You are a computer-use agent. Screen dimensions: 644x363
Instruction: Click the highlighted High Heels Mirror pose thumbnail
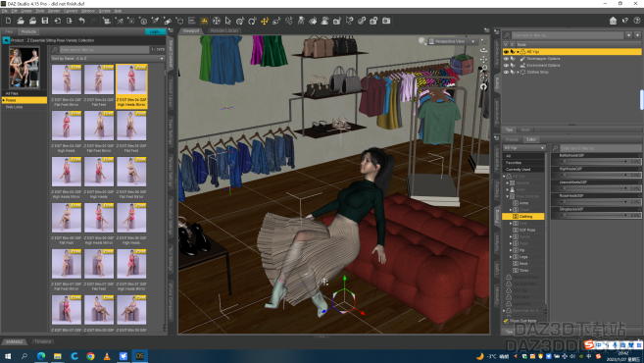pyautogui.click(x=131, y=86)
